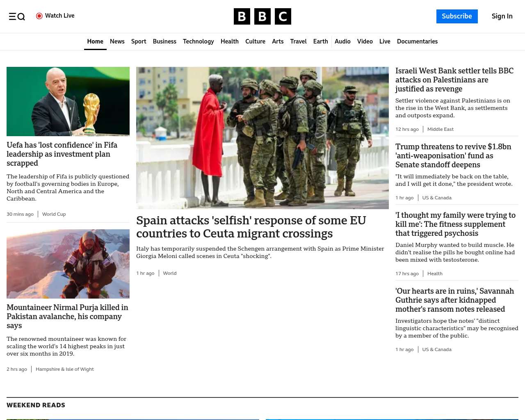Viewport: 525px width, 420px height.
Task: Open the Business section
Action: (164, 41)
